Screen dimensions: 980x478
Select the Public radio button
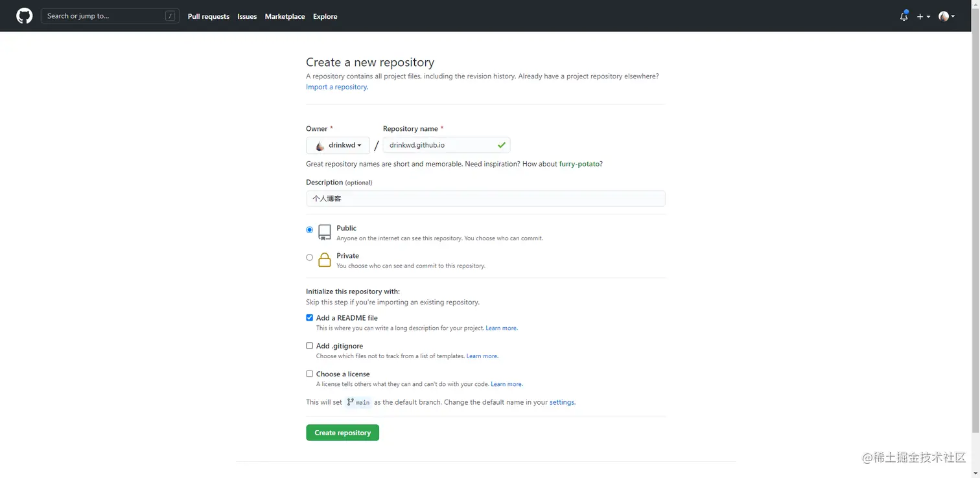click(309, 230)
